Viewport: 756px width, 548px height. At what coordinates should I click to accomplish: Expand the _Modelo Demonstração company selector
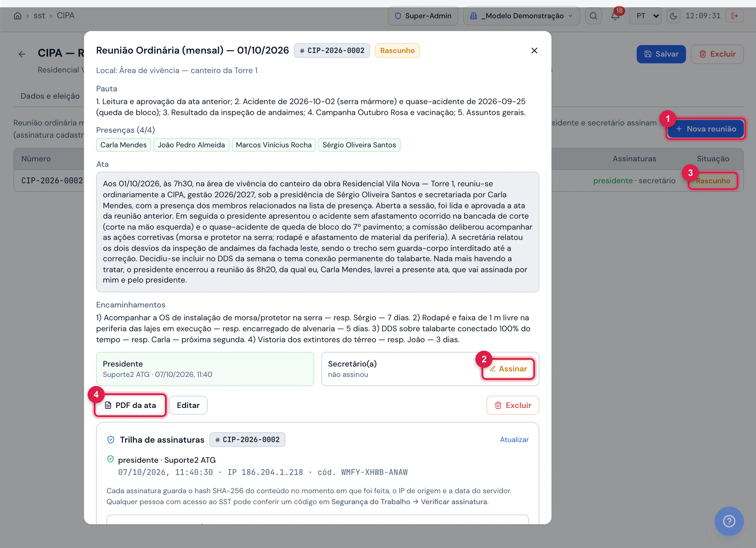click(521, 16)
